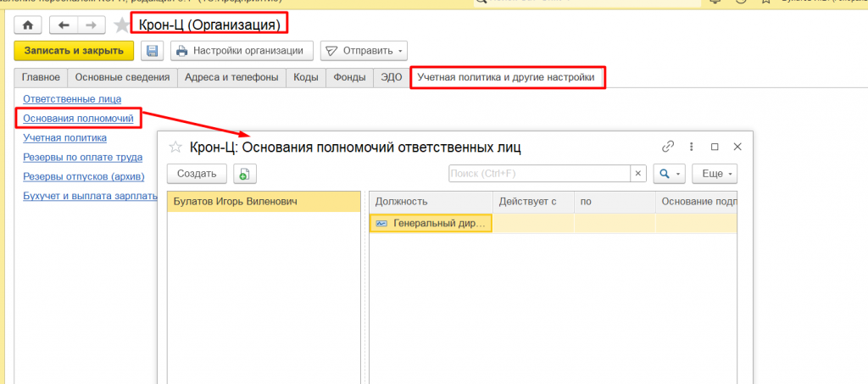Click Действует с cell in Генеральный директор row

(x=533, y=223)
